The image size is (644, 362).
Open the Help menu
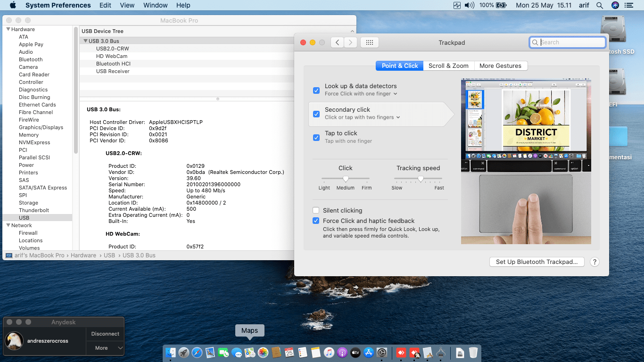(183, 5)
